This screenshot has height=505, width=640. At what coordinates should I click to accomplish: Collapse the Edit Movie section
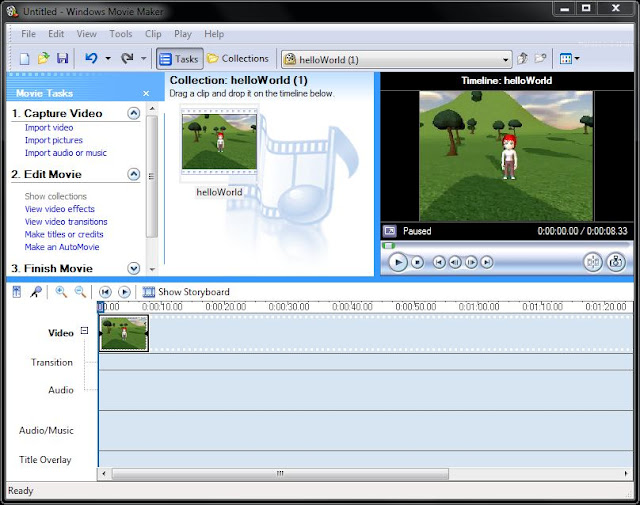click(133, 174)
